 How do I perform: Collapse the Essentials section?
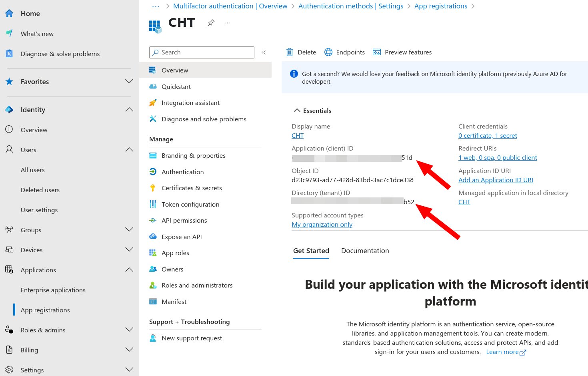[x=297, y=111]
